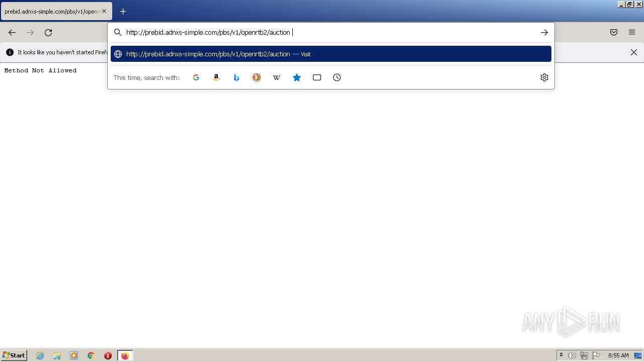The image size is (644, 362).
Task: Click the Go arrow in the address bar
Action: (x=544, y=32)
